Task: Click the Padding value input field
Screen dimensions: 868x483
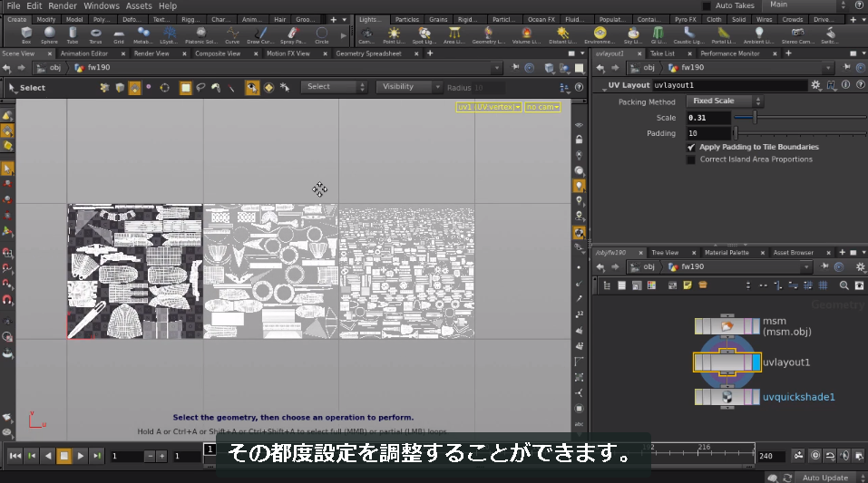Action: tap(708, 133)
